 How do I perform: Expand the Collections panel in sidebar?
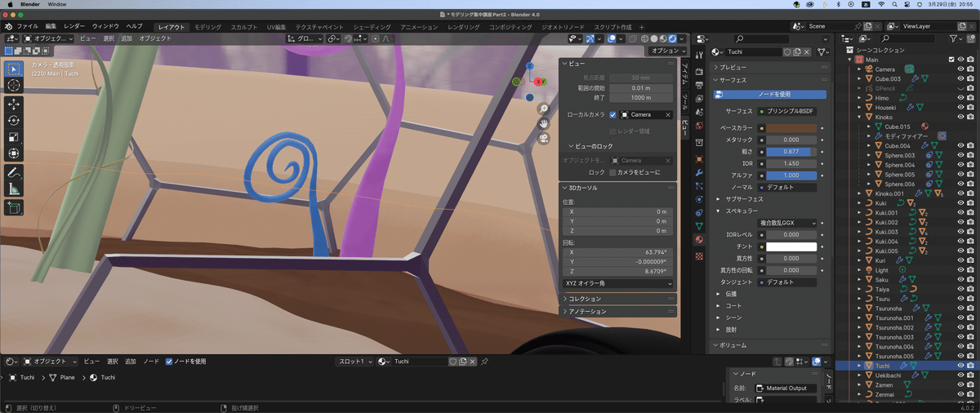618,299
